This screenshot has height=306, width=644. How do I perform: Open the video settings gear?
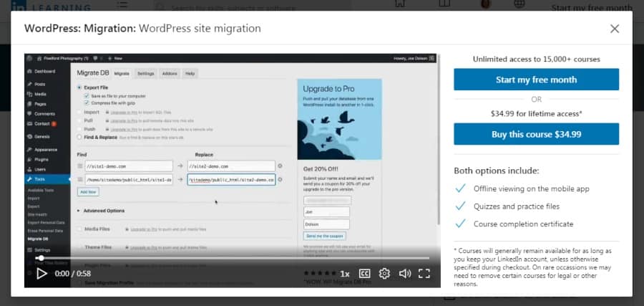(x=384, y=274)
